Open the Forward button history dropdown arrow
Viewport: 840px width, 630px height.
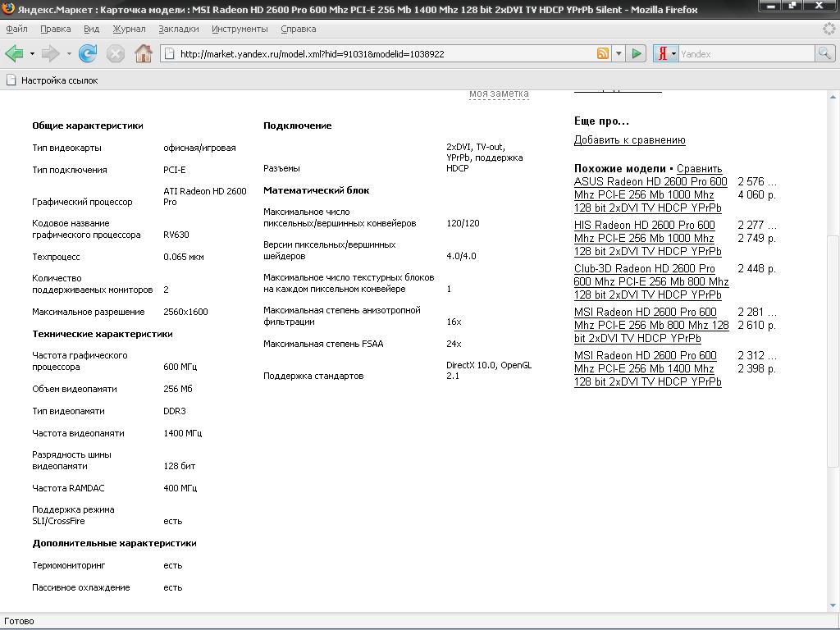click(x=69, y=53)
